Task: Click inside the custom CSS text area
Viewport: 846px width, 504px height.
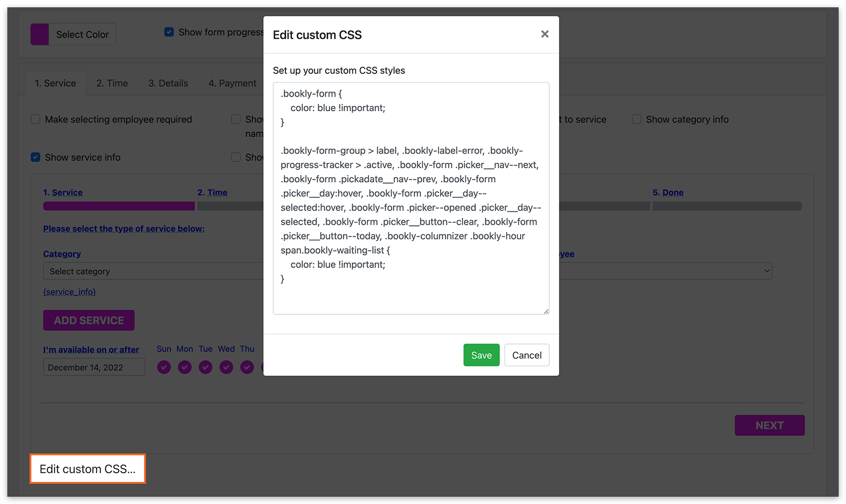Action: (411, 197)
